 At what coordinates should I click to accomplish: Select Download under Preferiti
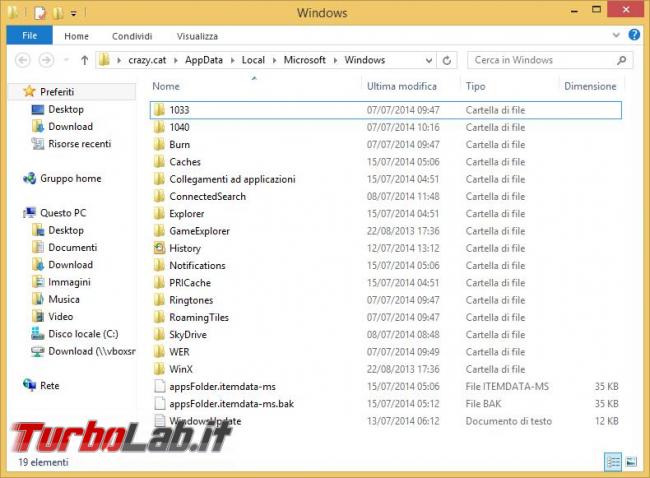70,126
